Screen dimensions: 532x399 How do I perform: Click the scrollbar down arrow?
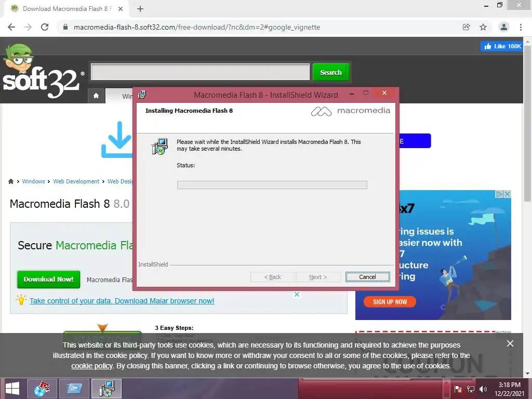[527, 373]
